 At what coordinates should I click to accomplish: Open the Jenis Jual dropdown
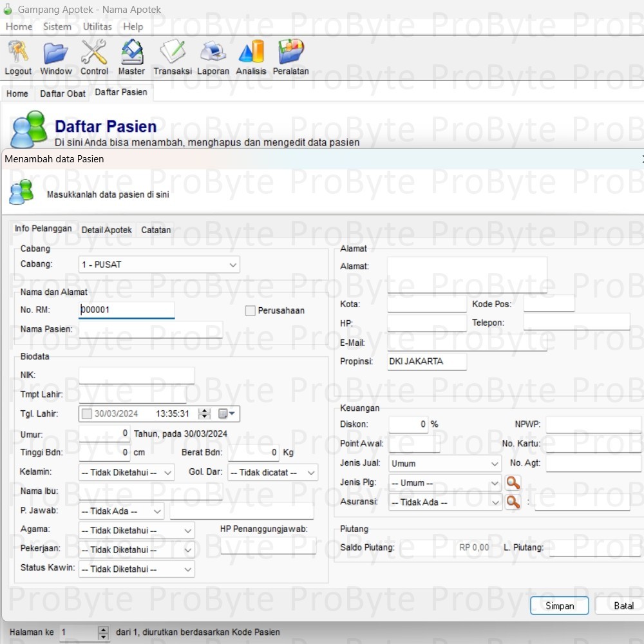click(x=494, y=464)
